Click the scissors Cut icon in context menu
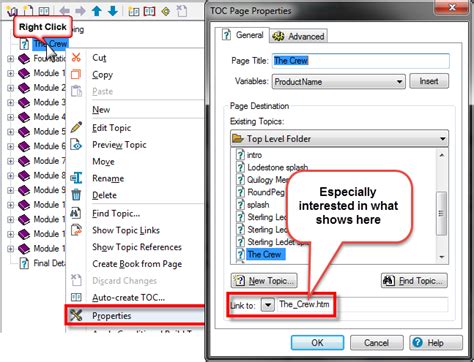Viewport: 474px width, 362px height. pyautogui.click(x=76, y=57)
